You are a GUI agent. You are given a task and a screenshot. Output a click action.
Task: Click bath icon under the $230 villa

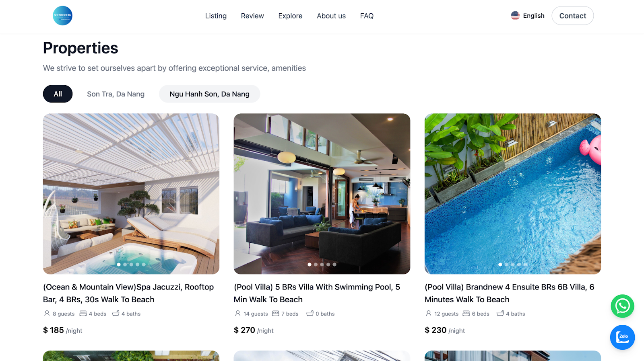(x=500, y=313)
